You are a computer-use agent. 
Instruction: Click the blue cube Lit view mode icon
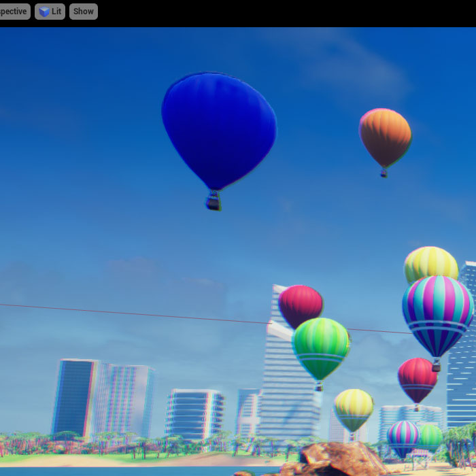pos(44,12)
